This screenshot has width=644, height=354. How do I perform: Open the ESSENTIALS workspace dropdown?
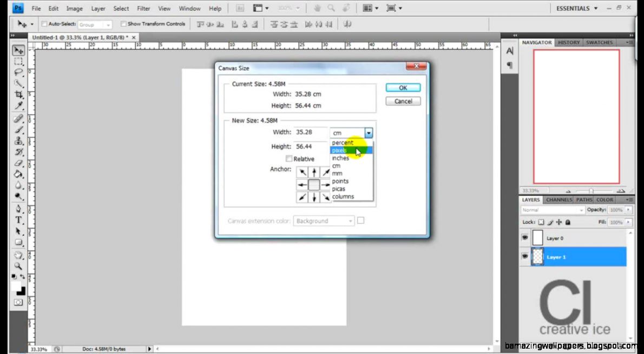pos(577,8)
